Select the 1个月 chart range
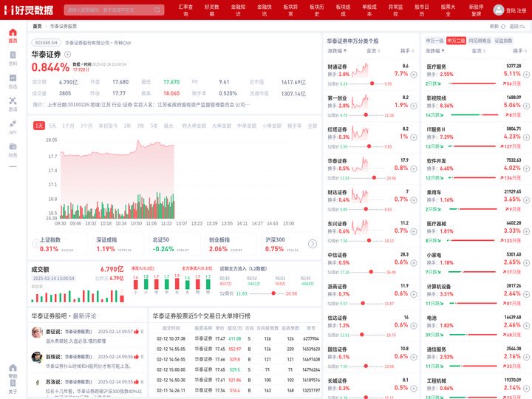The image size is (532, 399). 68,126
